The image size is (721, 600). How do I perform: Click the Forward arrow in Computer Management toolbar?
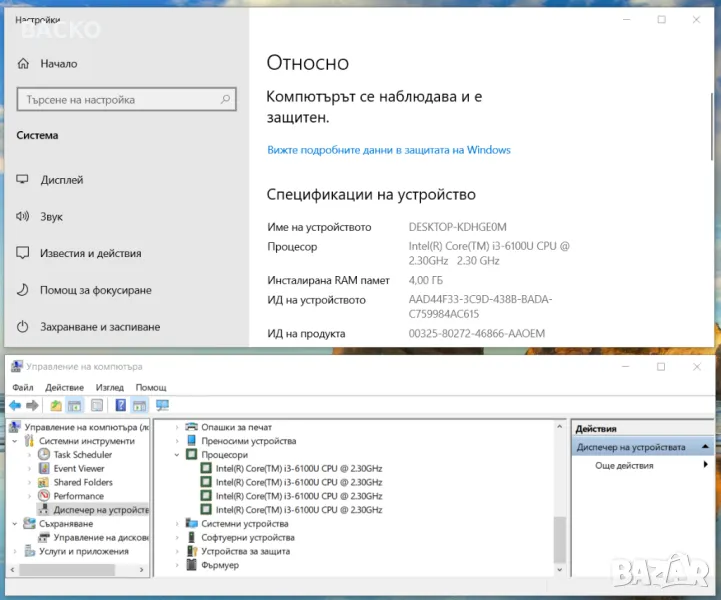pyautogui.click(x=32, y=405)
